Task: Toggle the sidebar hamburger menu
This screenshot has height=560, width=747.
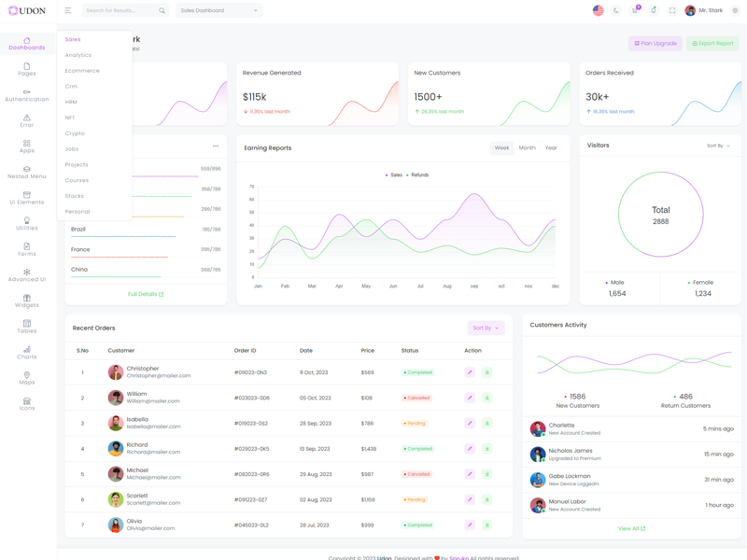Action: 68,10
